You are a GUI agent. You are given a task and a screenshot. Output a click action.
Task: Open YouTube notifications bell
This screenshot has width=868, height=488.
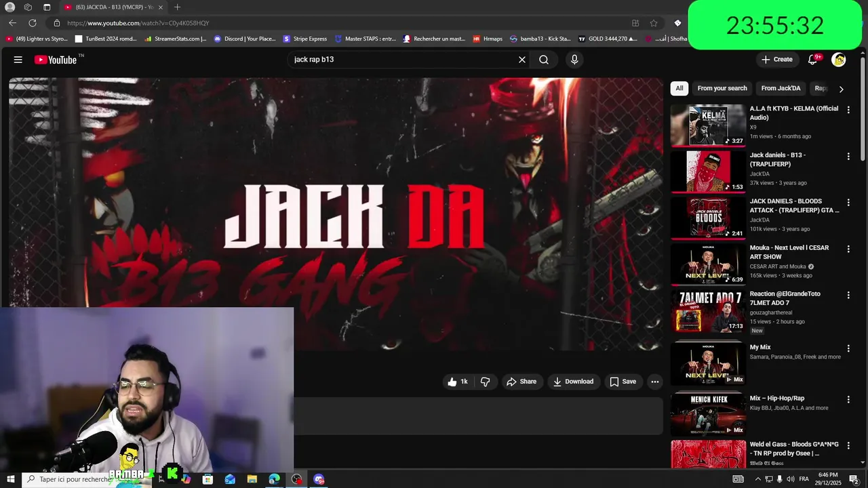tap(812, 60)
